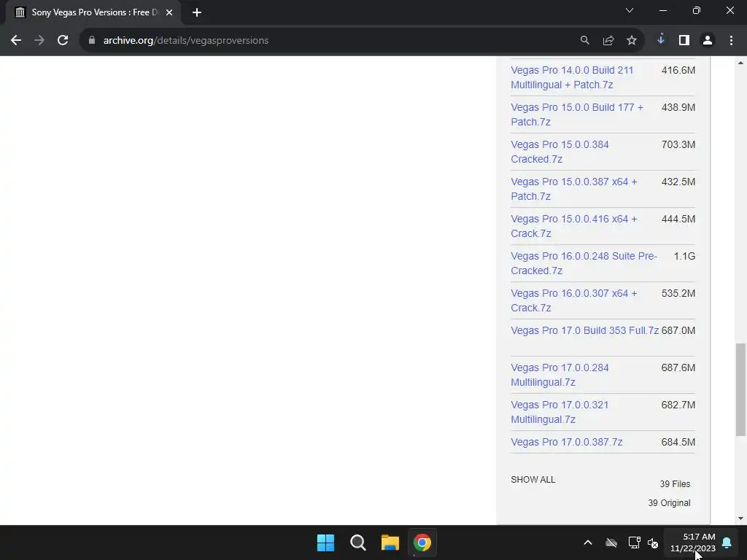Open Vegas Pro 15.0.0.387 x64 + Patch.7z

tap(573, 189)
